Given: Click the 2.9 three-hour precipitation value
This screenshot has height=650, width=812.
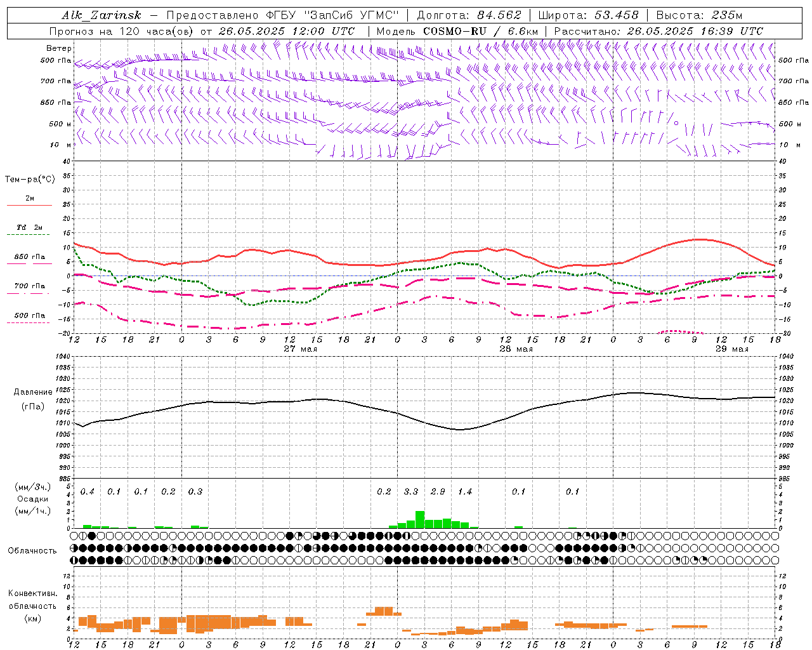Looking at the screenshot, I should [438, 492].
